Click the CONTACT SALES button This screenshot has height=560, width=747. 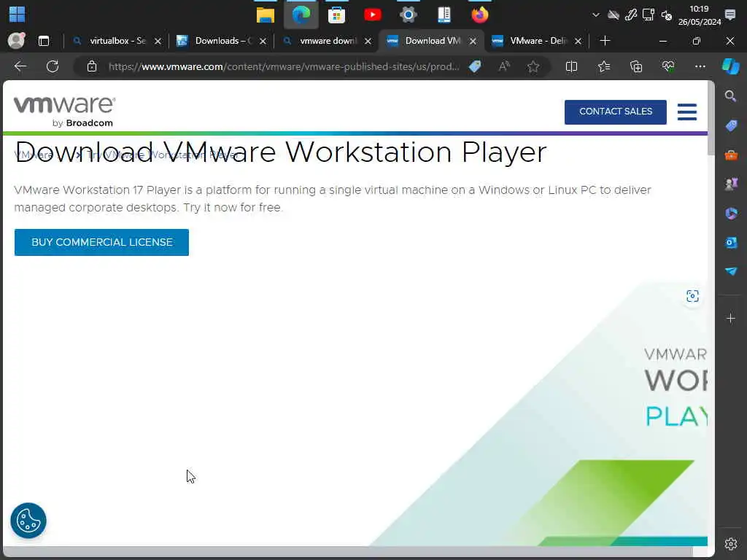tap(615, 112)
